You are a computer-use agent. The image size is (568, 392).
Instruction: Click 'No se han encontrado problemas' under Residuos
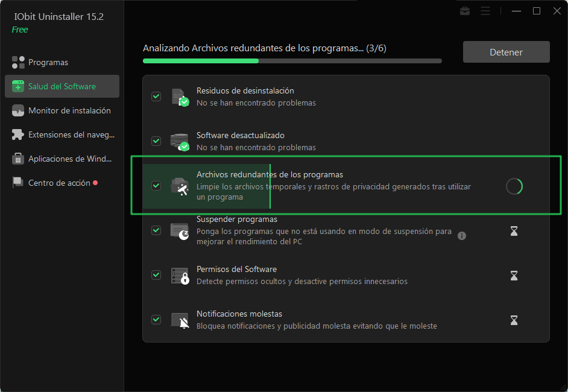pyautogui.click(x=256, y=103)
